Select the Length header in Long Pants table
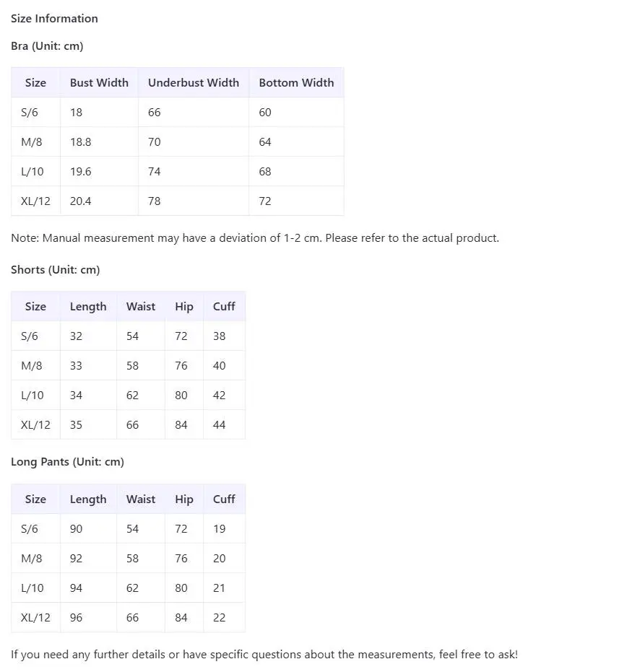The height and width of the screenshot is (672, 632). pyautogui.click(x=88, y=499)
